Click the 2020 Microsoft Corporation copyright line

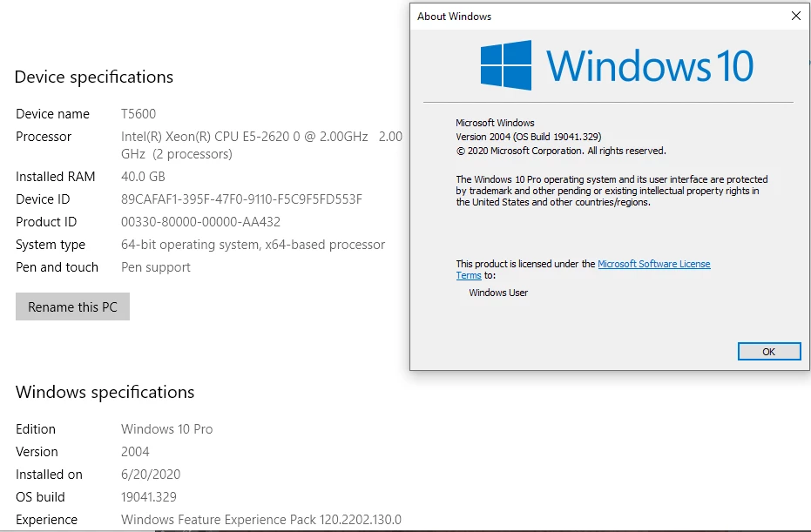point(561,151)
